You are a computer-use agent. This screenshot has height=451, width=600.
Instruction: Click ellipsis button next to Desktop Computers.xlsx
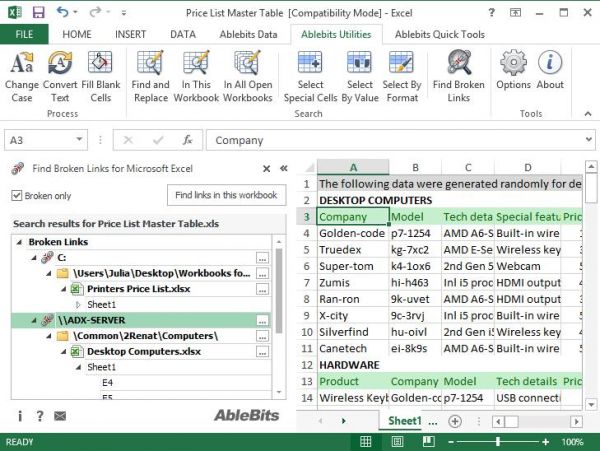[x=262, y=352]
